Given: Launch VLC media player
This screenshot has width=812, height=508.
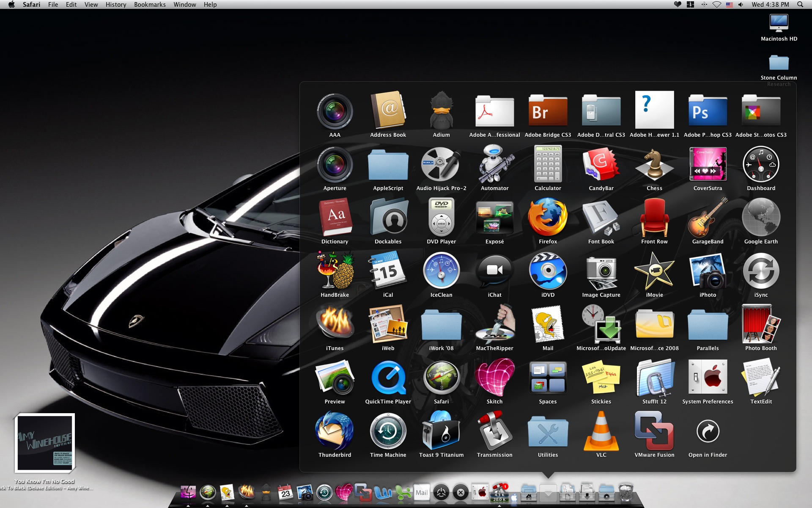Looking at the screenshot, I should click(601, 431).
